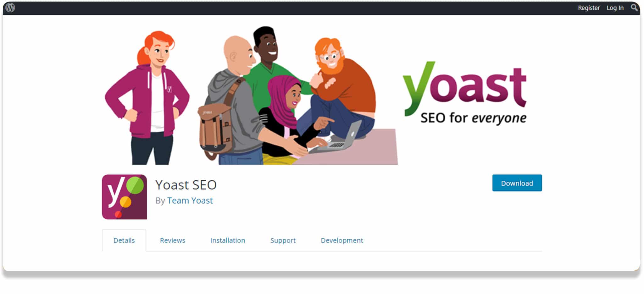Visit the Team Yoast author link
Image resolution: width=644 pixels, height=294 pixels.
coord(190,200)
